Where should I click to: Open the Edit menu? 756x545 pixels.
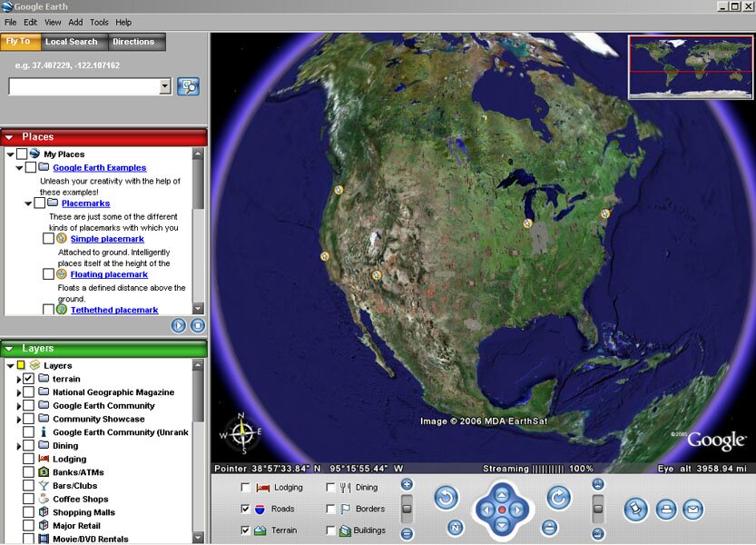point(30,22)
